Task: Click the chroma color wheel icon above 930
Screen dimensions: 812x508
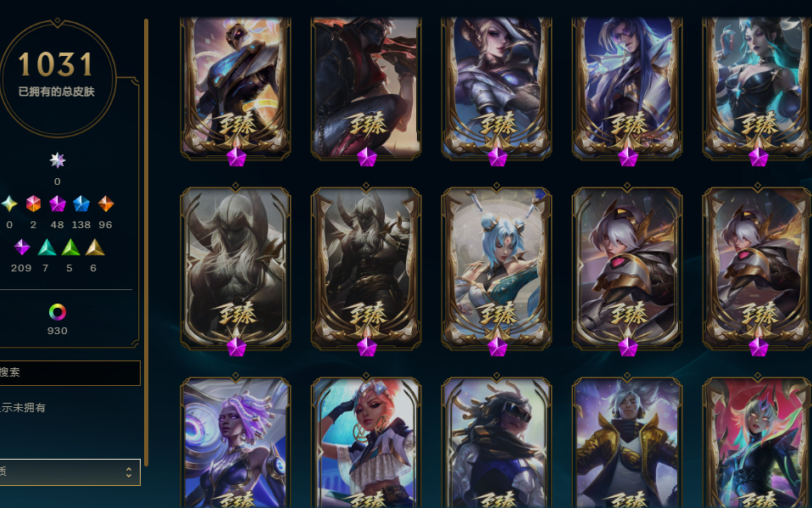Action: pyautogui.click(x=58, y=312)
